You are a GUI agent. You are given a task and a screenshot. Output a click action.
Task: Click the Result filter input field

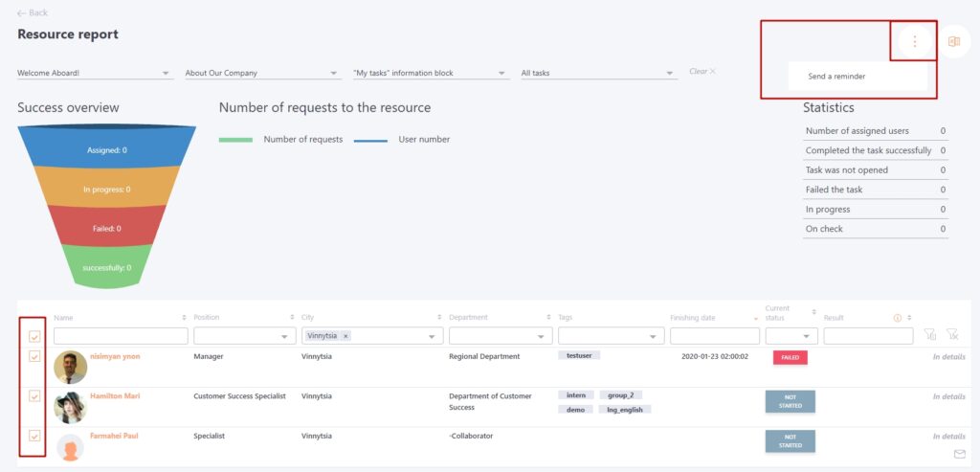(868, 336)
